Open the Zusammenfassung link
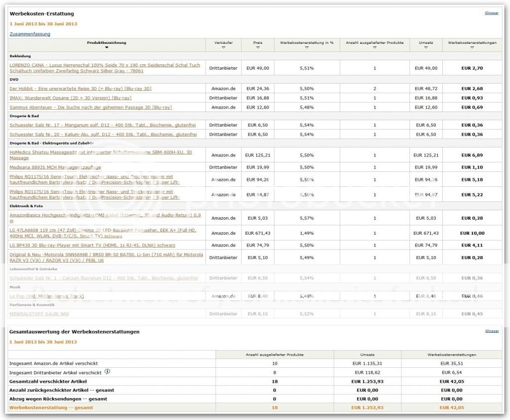This screenshot has width=510, height=420. point(30,34)
